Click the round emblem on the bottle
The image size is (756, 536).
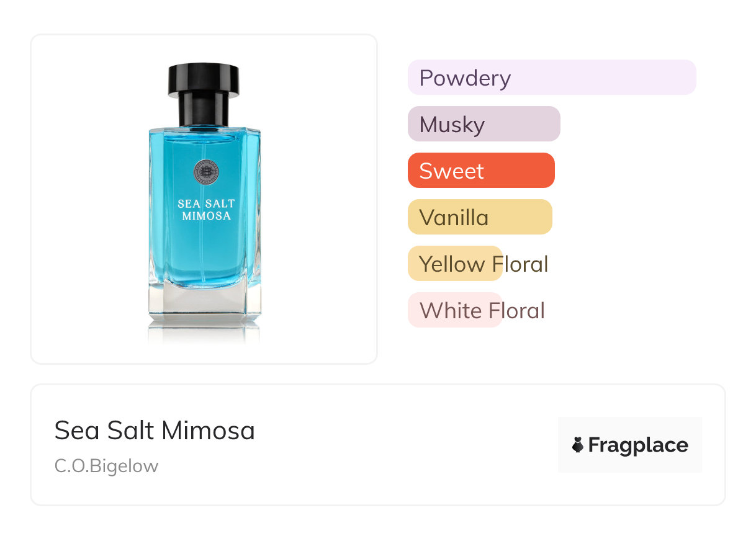(204, 171)
